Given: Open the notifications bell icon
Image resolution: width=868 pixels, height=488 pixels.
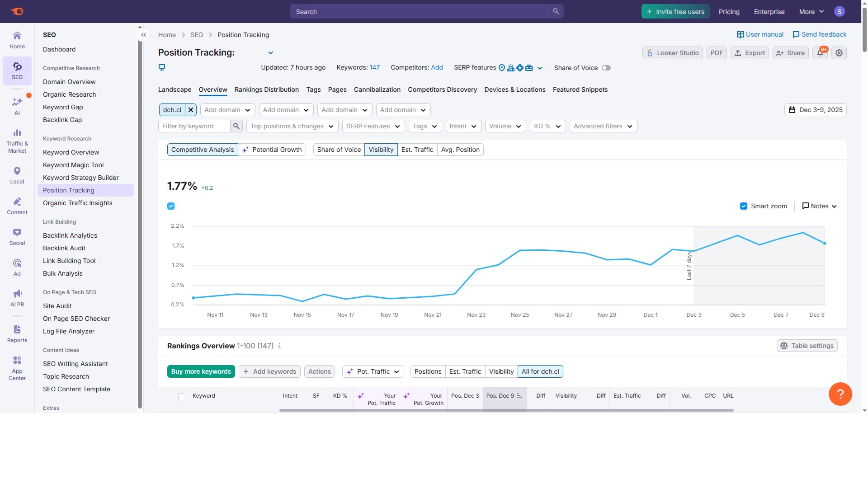Looking at the screenshot, I should [x=820, y=53].
